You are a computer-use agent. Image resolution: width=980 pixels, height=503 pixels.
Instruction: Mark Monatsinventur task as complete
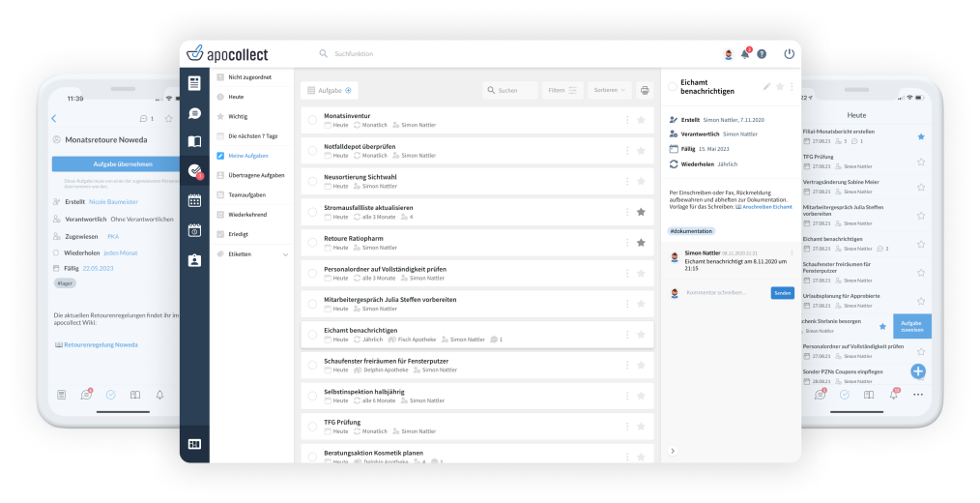[x=312, y=120]
